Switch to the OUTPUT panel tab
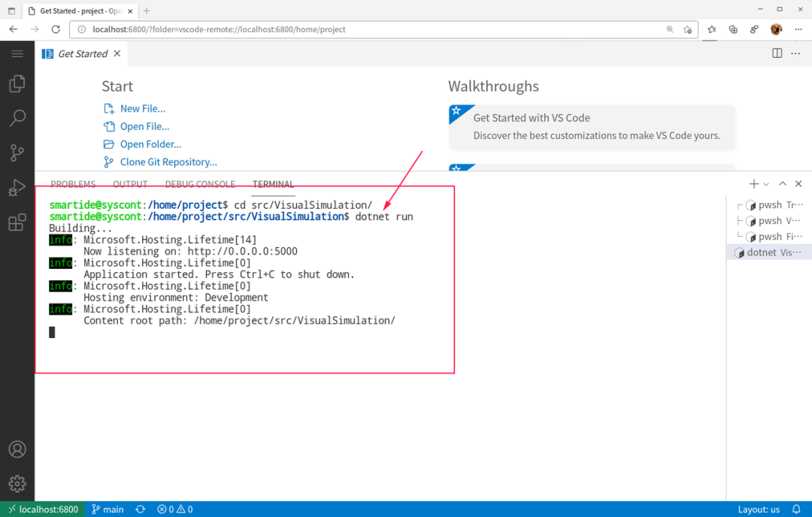The image size is (812, 517). (130, 184)
